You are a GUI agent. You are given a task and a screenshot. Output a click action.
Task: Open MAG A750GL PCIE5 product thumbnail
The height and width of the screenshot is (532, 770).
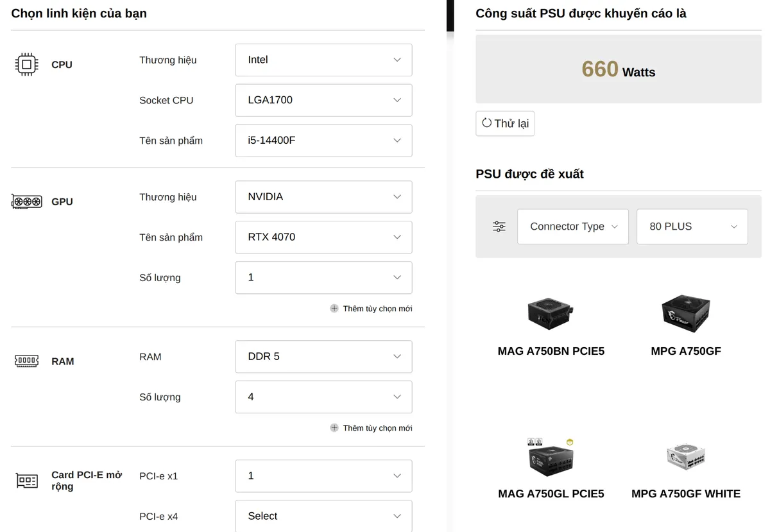[551, 457]
